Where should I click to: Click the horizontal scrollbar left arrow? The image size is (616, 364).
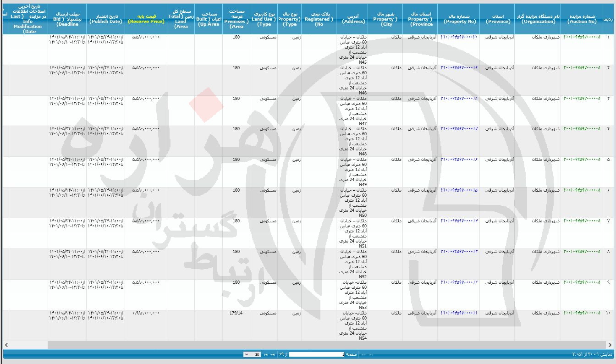tap(6, 345)
